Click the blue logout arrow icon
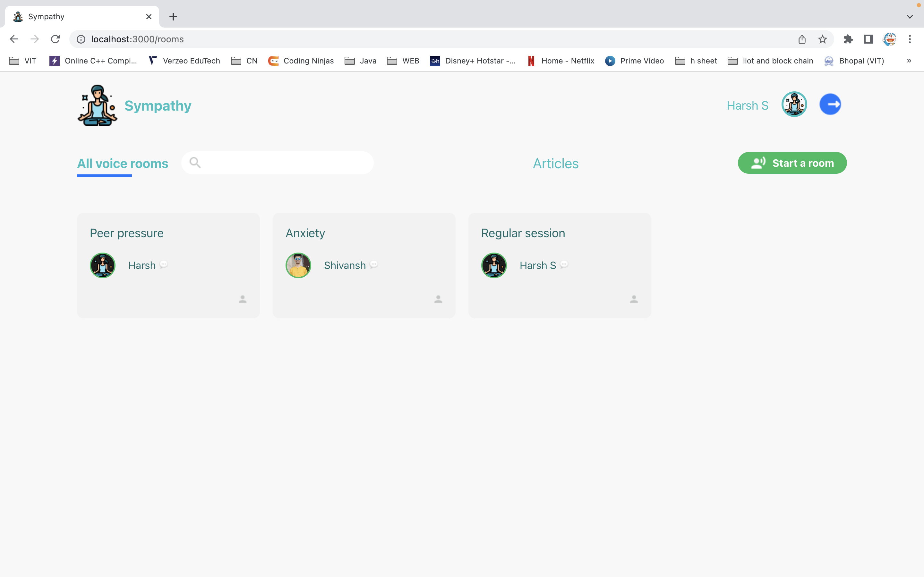Screen dimensions: 924x577 (x=830, y=105)
